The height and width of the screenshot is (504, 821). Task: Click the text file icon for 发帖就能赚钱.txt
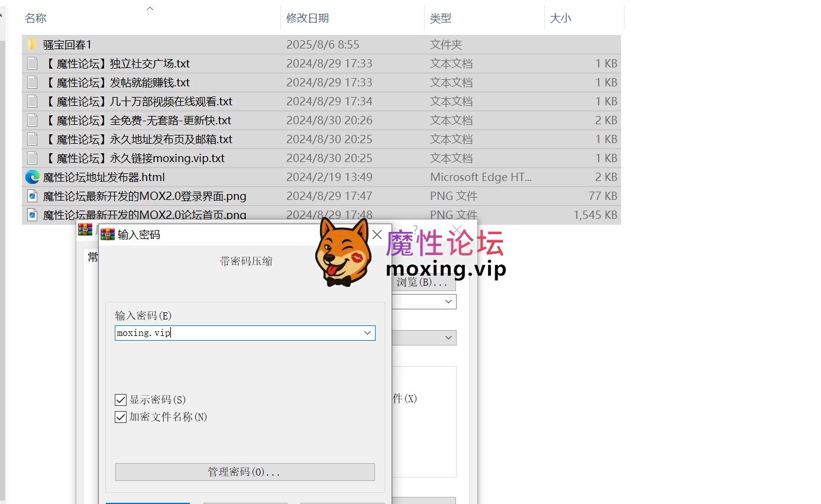click(x=33, y=83)
